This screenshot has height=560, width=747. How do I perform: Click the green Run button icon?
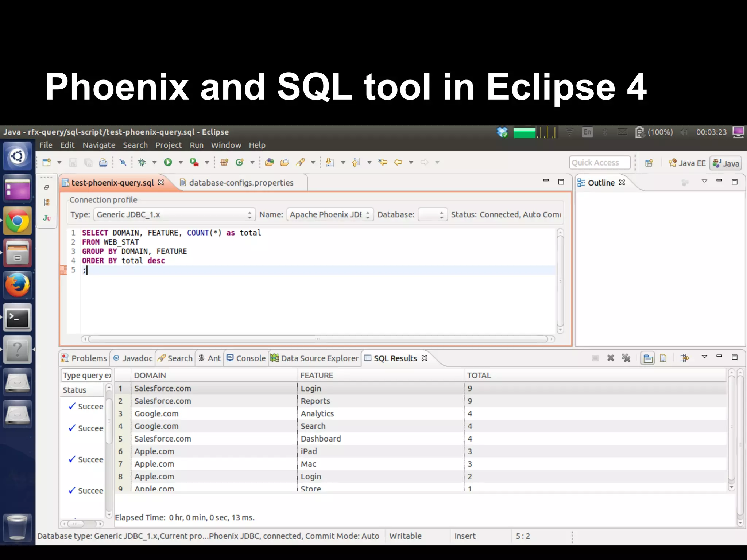coord(168,162)
